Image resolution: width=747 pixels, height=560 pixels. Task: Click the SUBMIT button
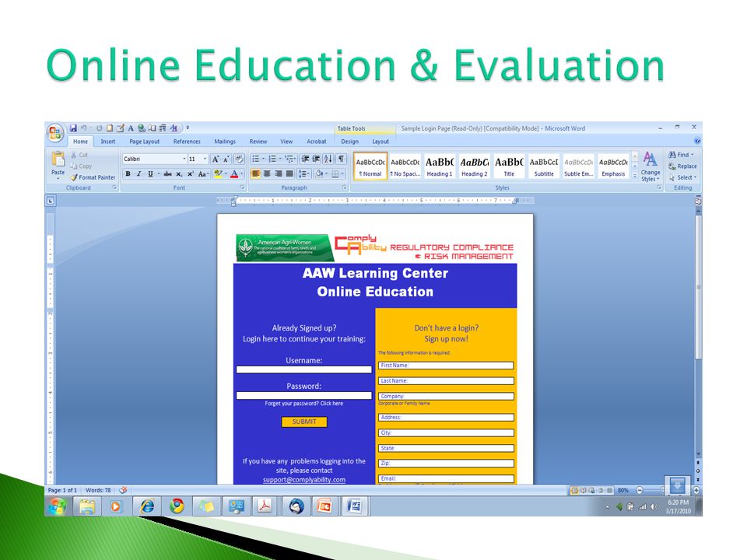pos(304,422)
